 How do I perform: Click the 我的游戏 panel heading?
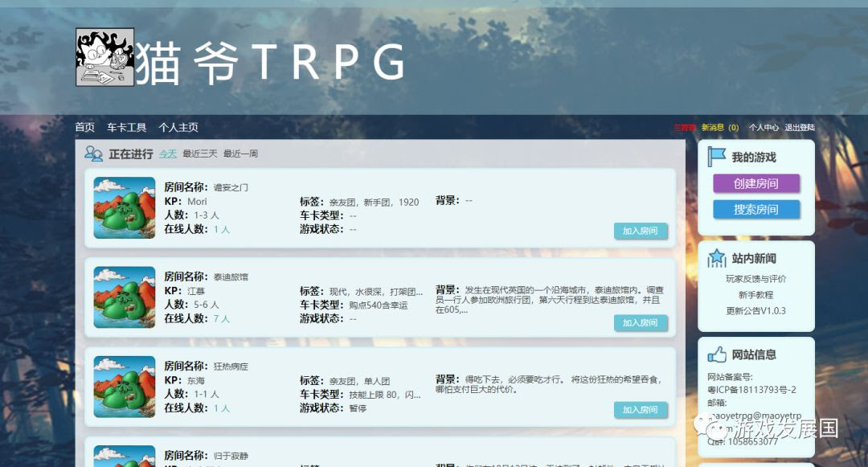(x=754, y=158)
